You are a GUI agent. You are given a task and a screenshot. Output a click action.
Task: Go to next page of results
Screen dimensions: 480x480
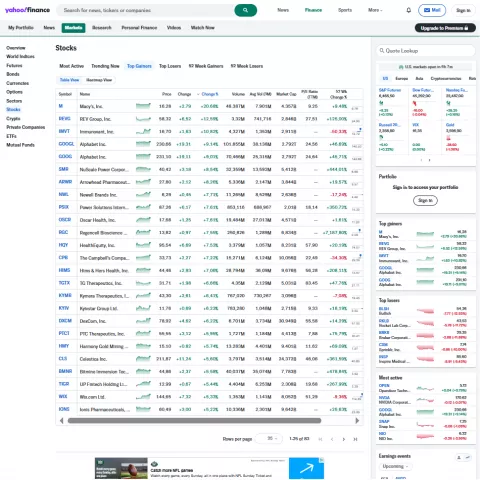click(x=344, y=439)
